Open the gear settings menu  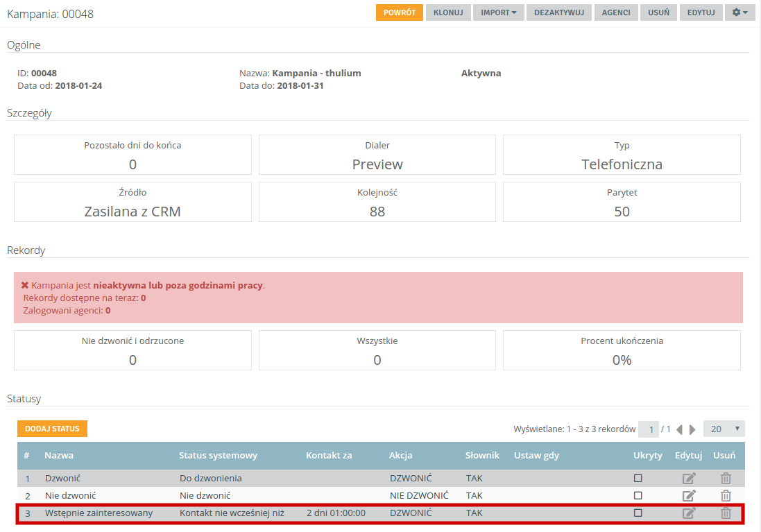click(739, 12)
